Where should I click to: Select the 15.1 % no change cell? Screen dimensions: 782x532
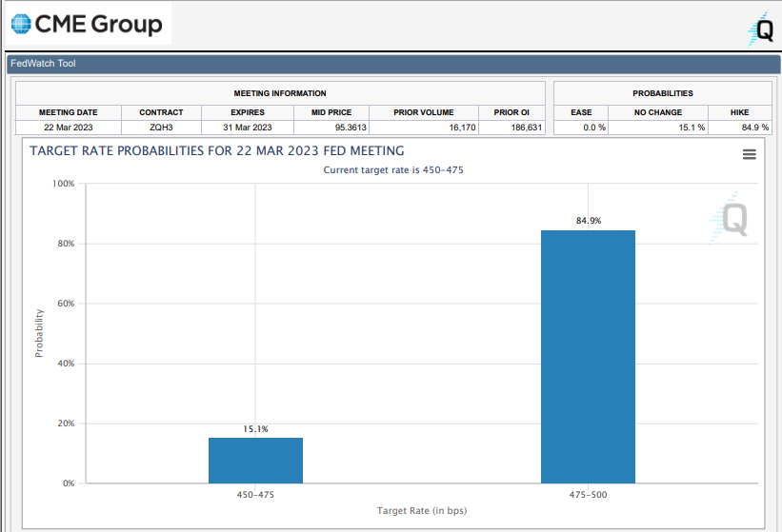coord(658,128)
